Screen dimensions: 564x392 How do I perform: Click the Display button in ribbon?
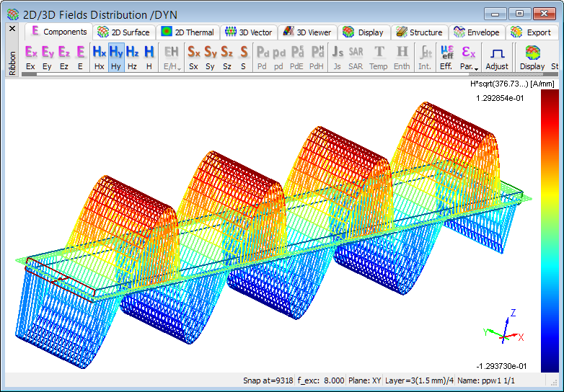pyautogui.click(x=532, y=57)
